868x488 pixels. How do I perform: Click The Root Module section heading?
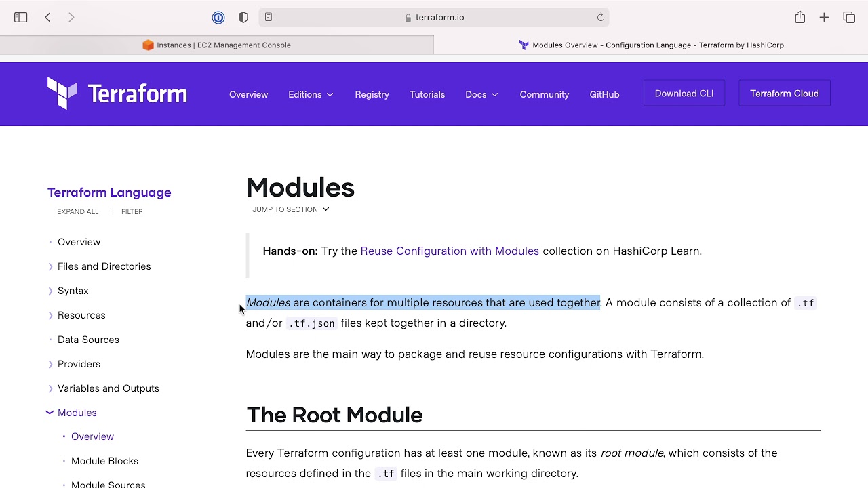[x=334, y=415]
